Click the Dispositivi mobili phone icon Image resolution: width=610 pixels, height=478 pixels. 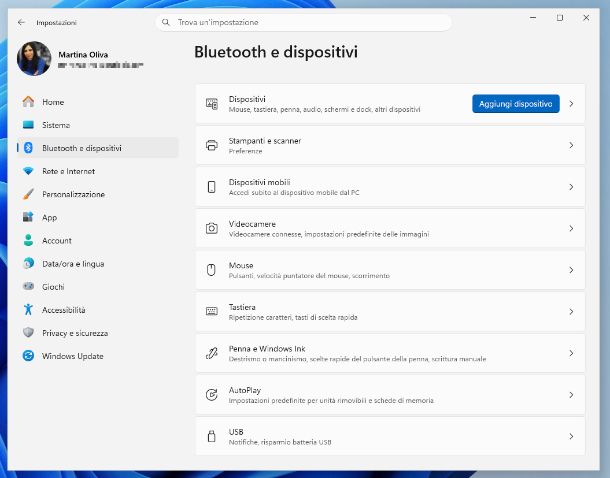point(212,187)
